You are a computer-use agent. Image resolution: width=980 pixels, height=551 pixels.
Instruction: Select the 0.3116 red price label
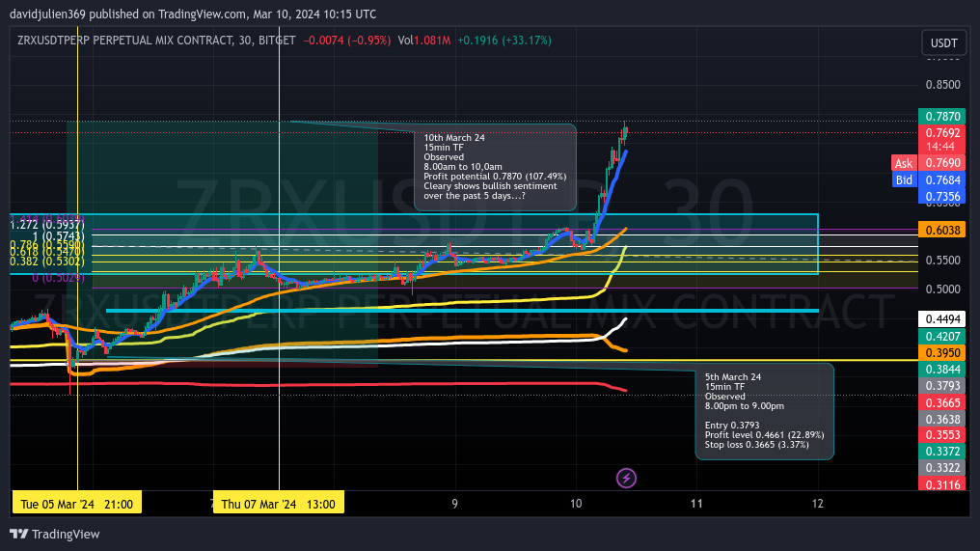point(942,484)
